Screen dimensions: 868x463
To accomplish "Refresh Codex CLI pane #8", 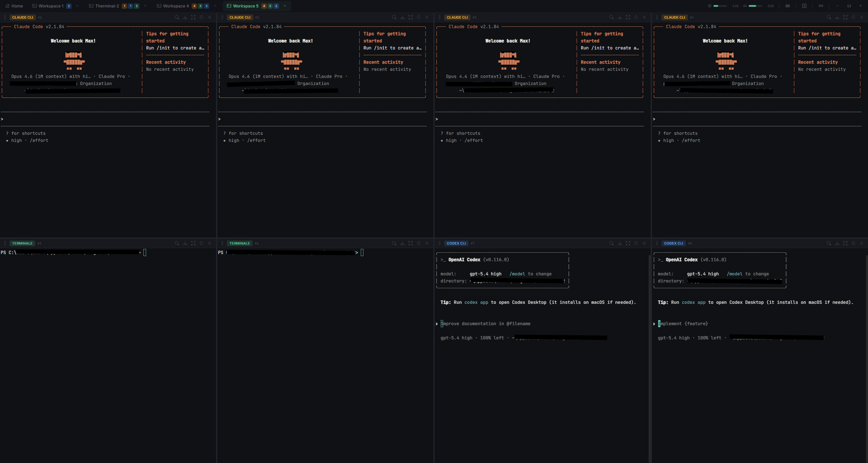I will coord(853,243).
